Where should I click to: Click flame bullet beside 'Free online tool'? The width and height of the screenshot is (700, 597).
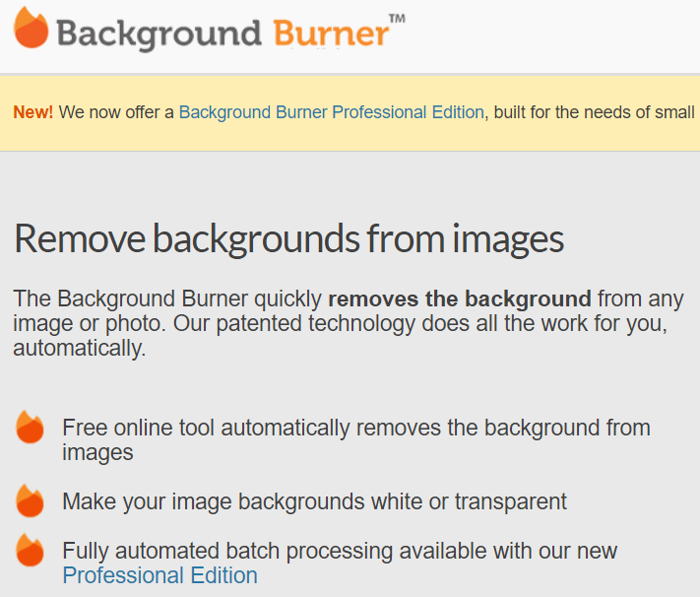click(x=30, y=427)
